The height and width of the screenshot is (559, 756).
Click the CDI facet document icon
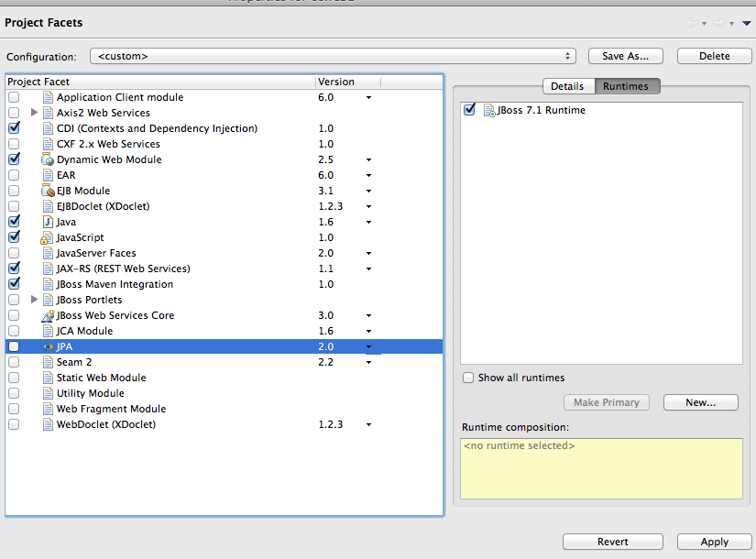pyautogui.click(x=48, y=128)
